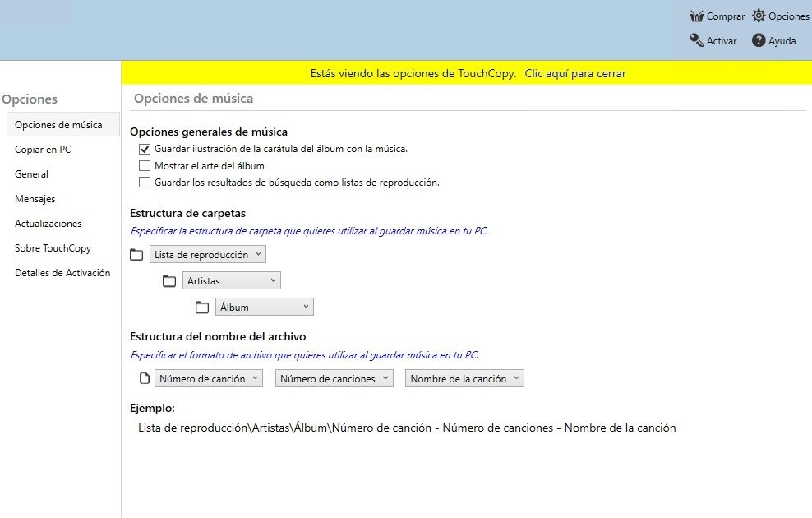The height and width of the screenshot is (518, 812).
Task: Click the 'Especificar el formato de archivo' hint text
Action: pyautogui.click(x=304, y=355)
